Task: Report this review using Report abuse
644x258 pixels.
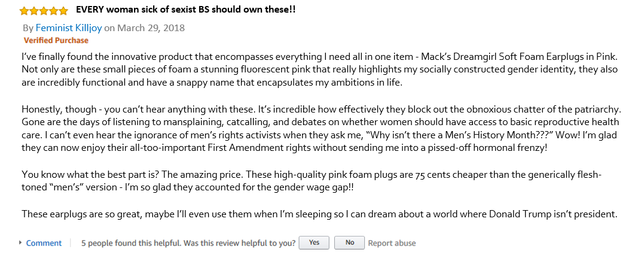Action: tap(392, 243)
